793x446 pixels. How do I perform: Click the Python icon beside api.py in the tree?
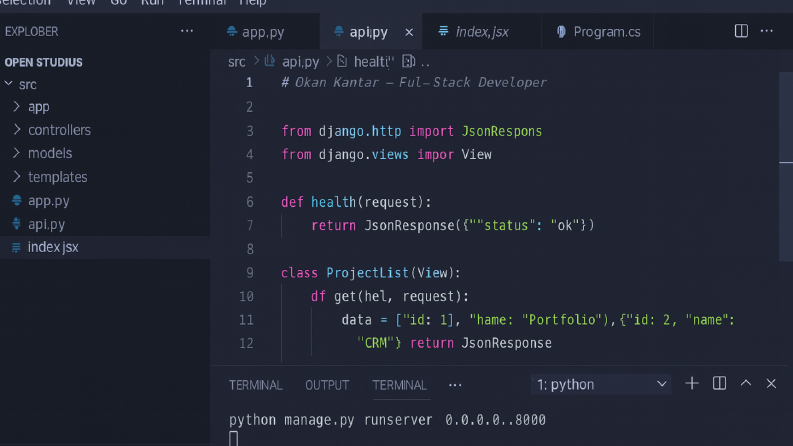(x=17, y=224)
